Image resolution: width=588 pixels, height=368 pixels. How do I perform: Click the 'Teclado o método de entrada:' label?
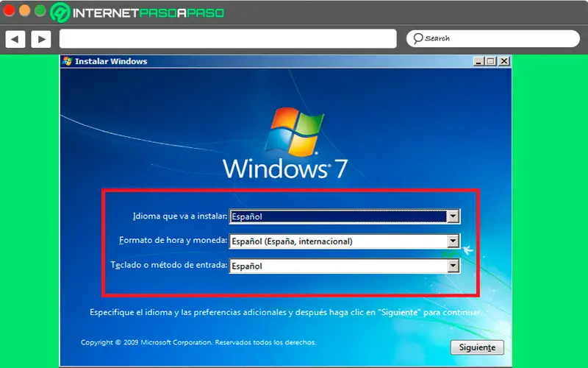tap(169, 265)
